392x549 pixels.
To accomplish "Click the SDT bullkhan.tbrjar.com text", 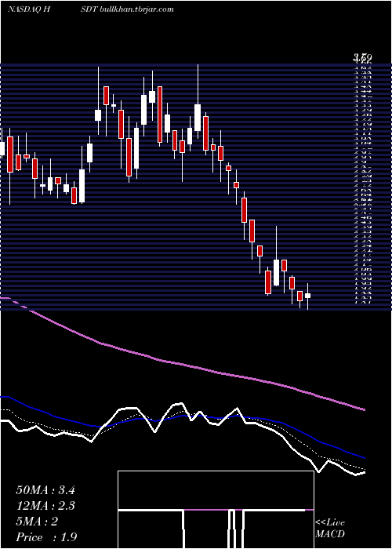I will click(x=127, y=9).
